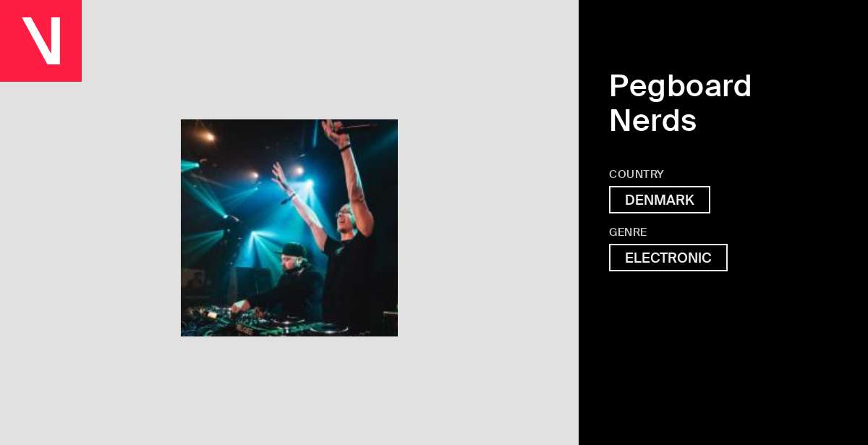Click the word "Pegboard" in the heading

click(x=681, y=86)
